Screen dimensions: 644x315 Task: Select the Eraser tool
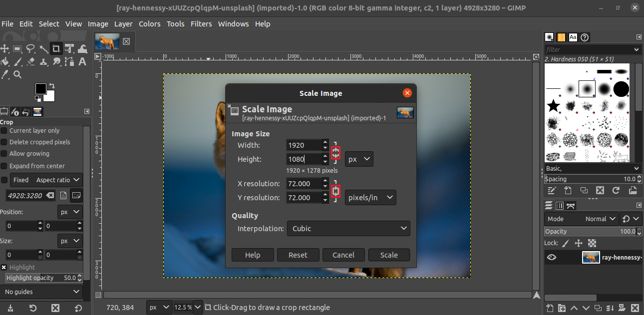click(x=30, y=61)
